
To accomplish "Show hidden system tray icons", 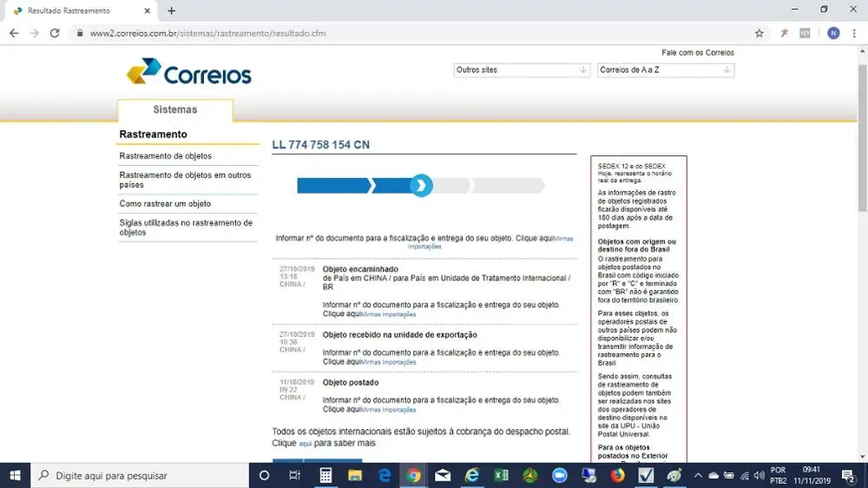I will [x=698, y=475].
